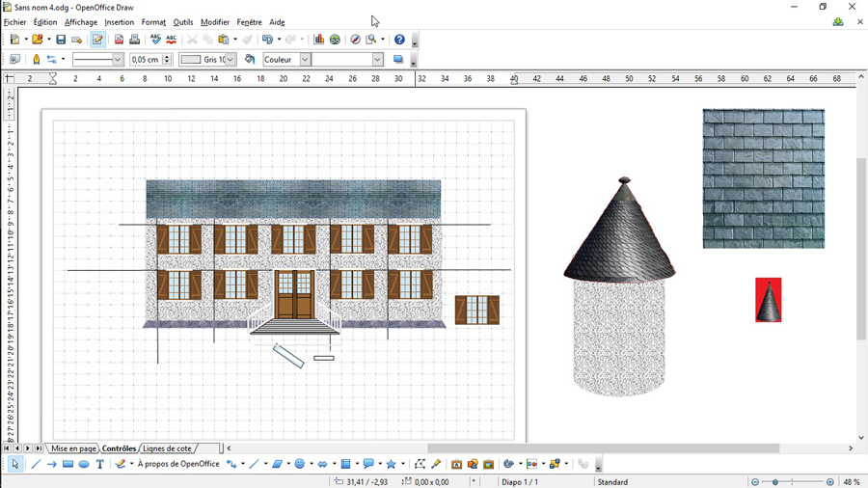Click the 48 % zoom level

(x=852, y=481)
